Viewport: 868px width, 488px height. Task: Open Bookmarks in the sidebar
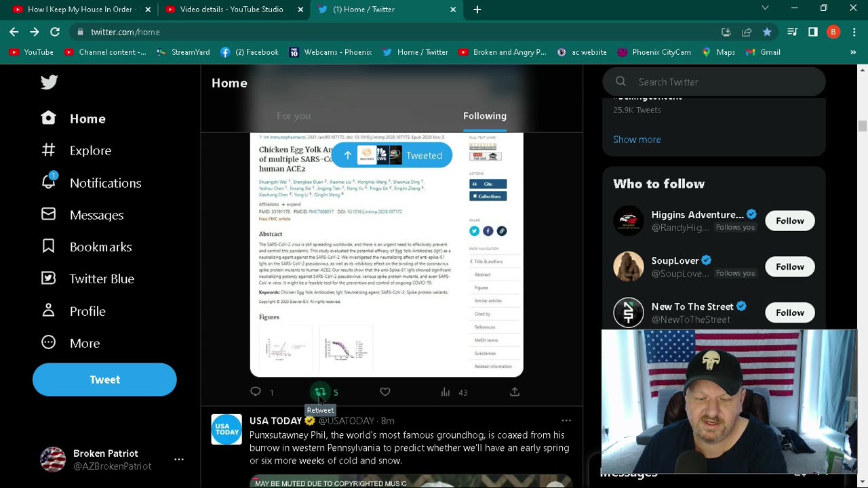[85, 247]
